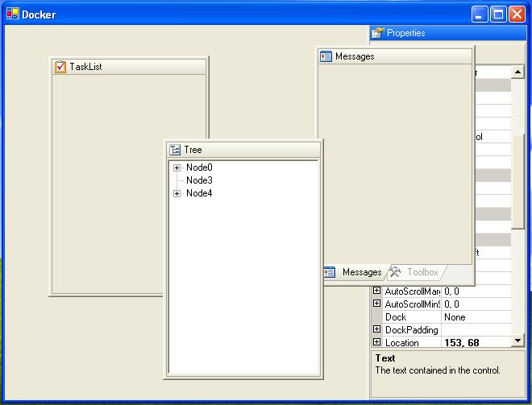Click the TaskList panel title bar

click(129, 67)
